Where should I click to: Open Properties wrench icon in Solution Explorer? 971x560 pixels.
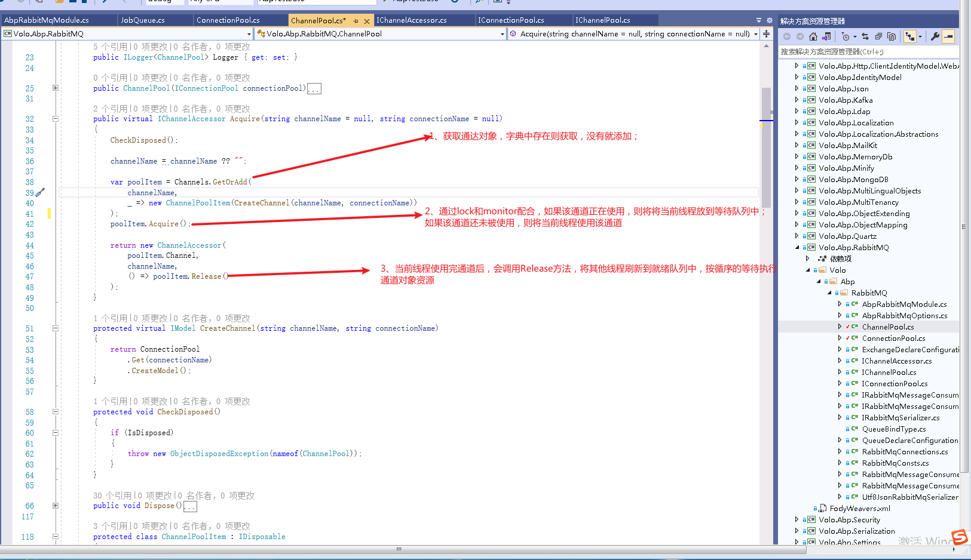click(935, 36)
